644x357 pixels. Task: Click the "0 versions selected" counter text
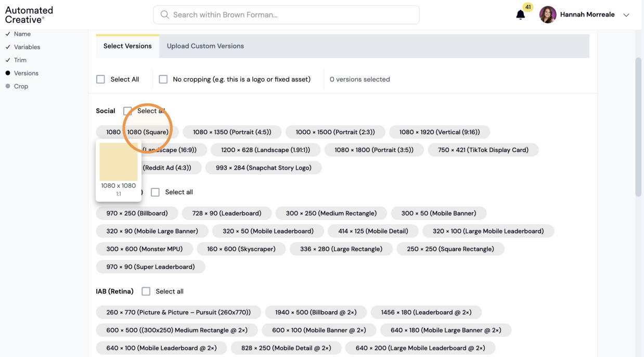360,80
